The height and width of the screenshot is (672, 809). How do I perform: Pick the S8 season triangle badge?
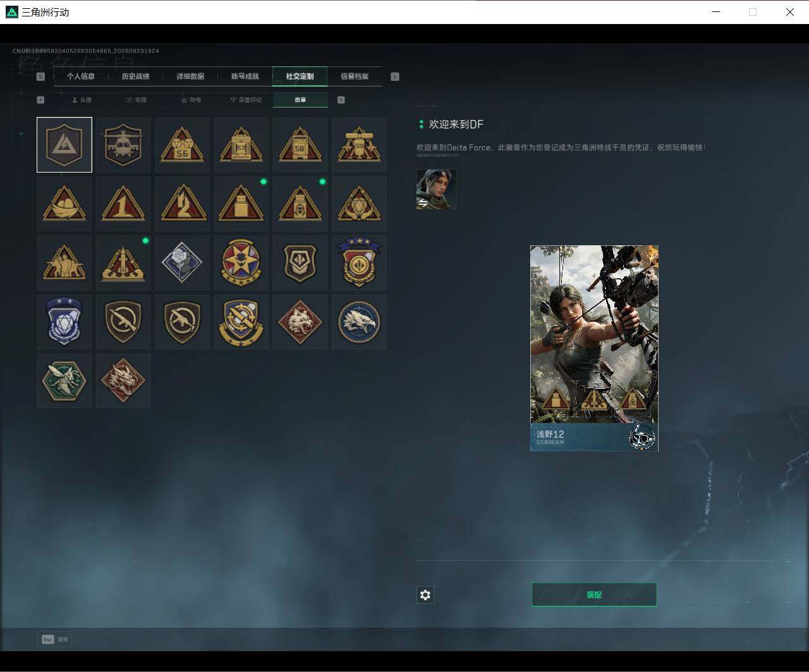pos(300,145)
